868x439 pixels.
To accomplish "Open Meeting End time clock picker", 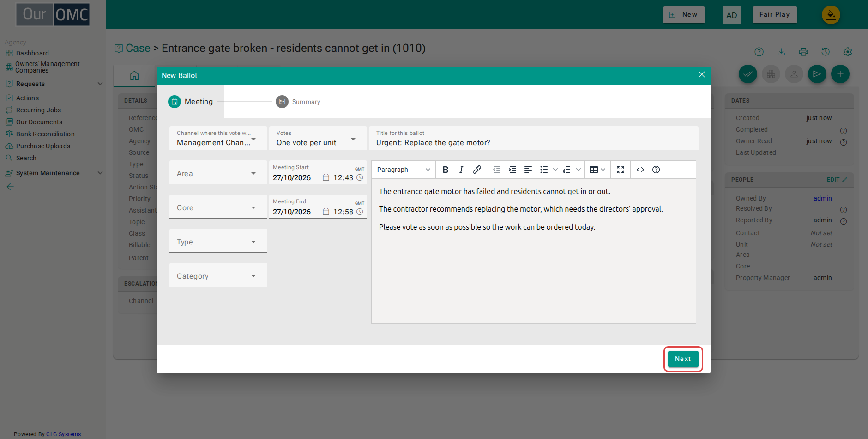I will (360, 212).
